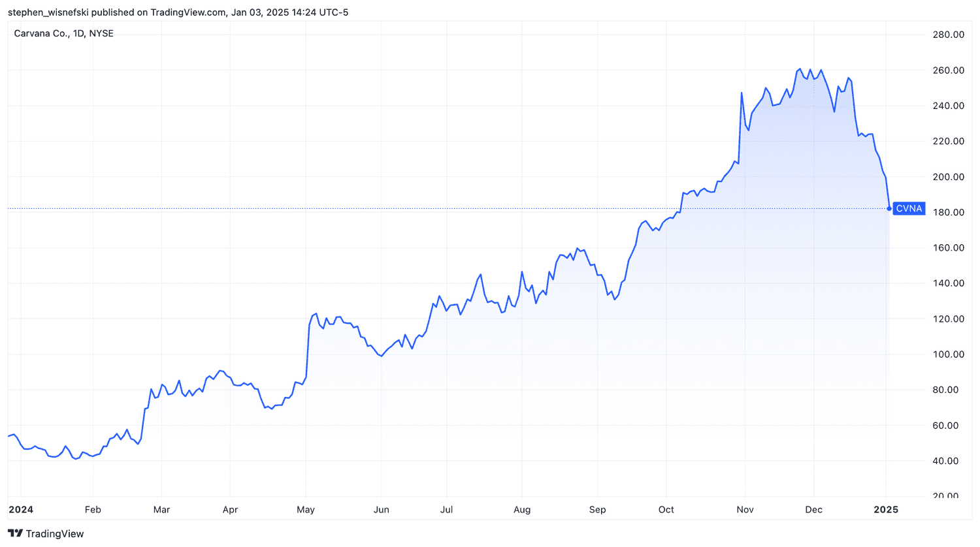The width and height of the screenshot is (980, 547).
Task: Click the Mar label on time axis
Action: click(x=161, y=510)
